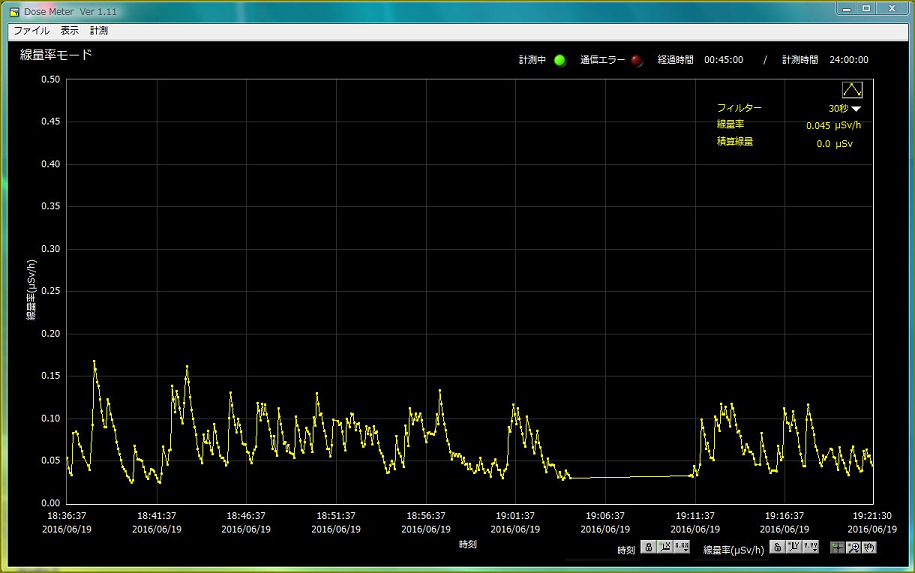This screenshot has height=573, width=915.
Task: Expand the 30秒 filter dropdown
Action: 856,109
